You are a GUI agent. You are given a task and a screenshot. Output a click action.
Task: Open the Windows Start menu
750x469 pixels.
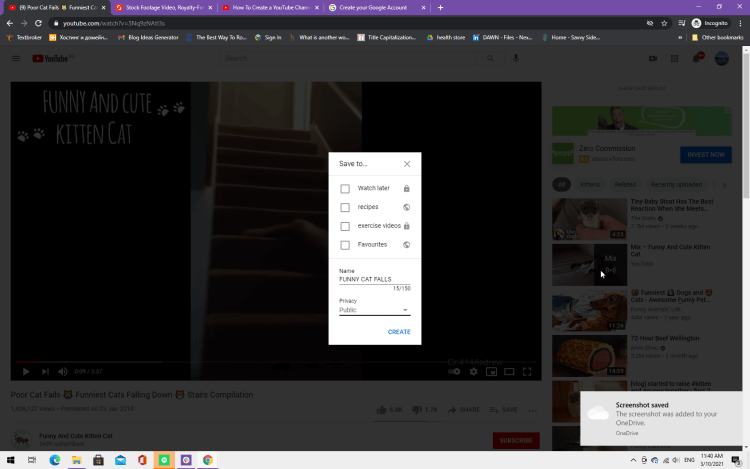click(11, 460)
